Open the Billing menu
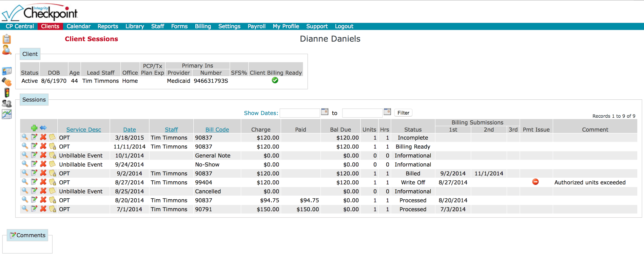Viewport: 644px width, 256px height. (203, 26)
